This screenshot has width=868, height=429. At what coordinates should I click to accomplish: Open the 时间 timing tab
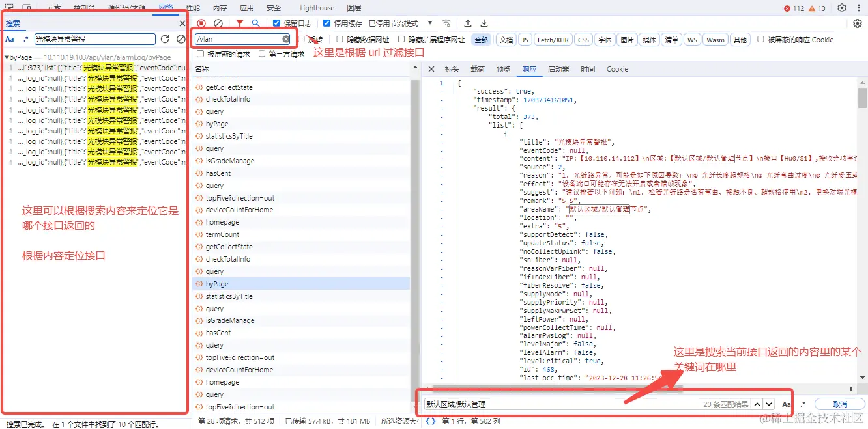pos(588,69)
